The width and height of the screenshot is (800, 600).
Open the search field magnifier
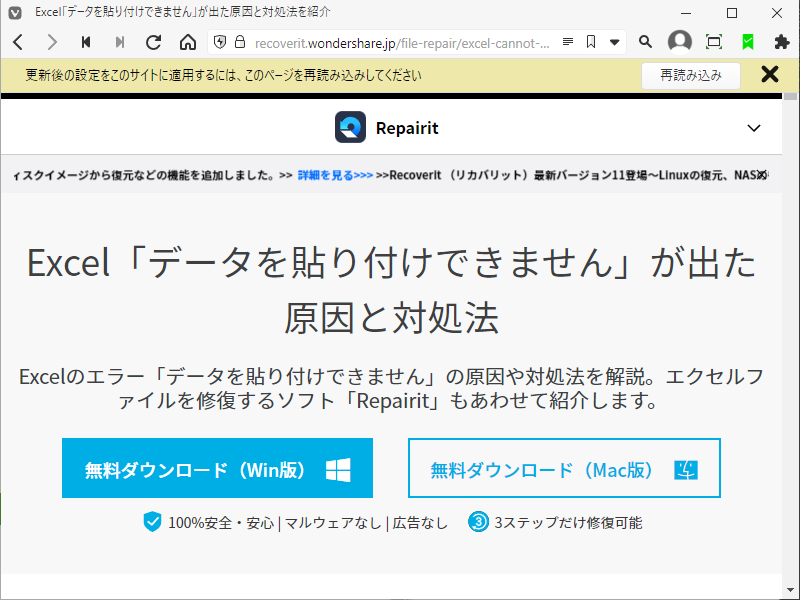(645, 42)
